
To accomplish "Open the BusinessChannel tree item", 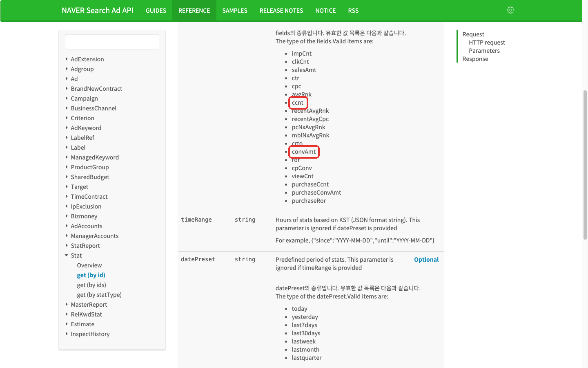I will click(94, 108).
